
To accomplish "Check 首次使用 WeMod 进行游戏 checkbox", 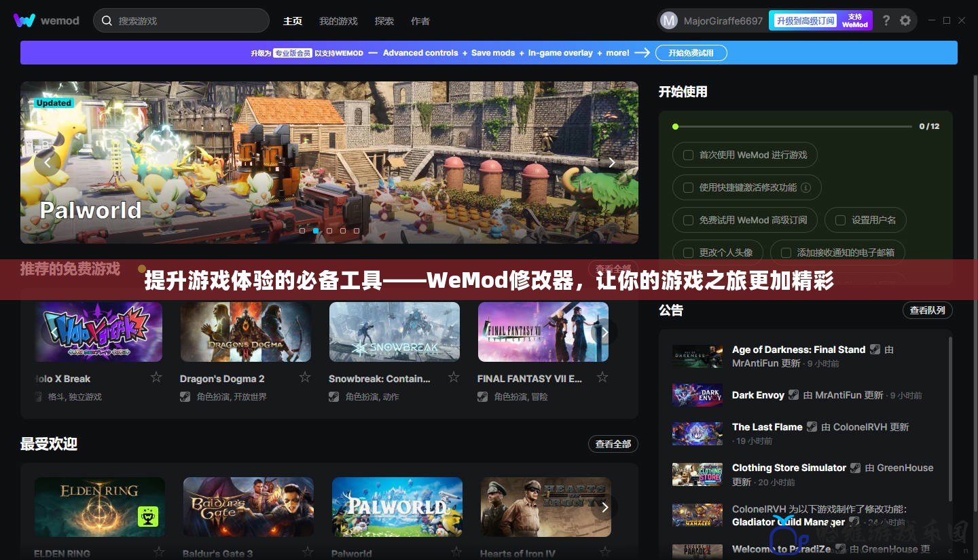I will click(x=688, y=155).
